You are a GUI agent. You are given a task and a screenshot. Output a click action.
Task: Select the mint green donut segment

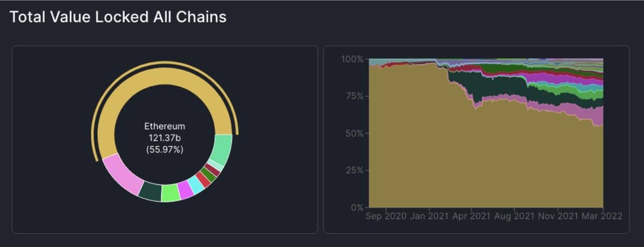(x=222, y=150)
